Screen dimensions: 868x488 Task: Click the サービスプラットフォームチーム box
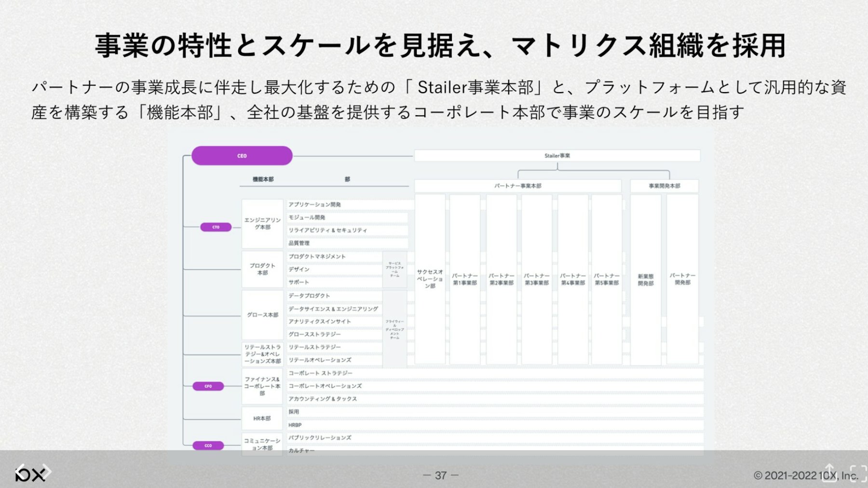pyautogui.click(x=395, y=270)
